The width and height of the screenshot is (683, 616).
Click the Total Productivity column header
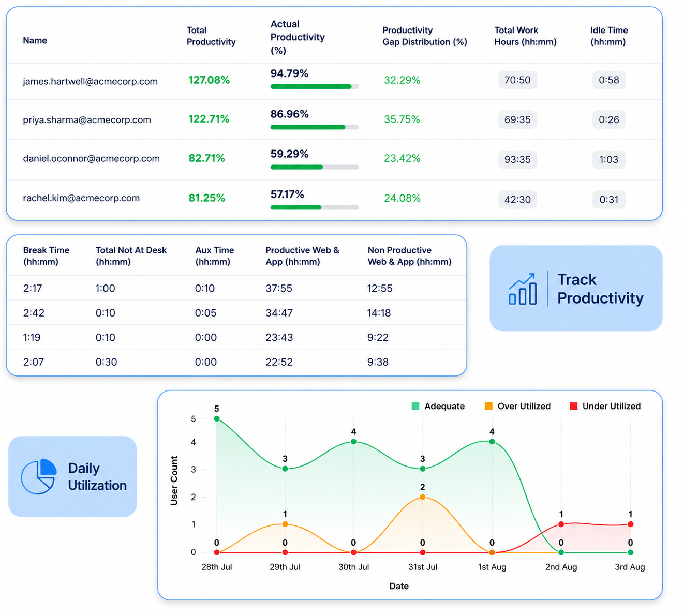click(211, 36)
